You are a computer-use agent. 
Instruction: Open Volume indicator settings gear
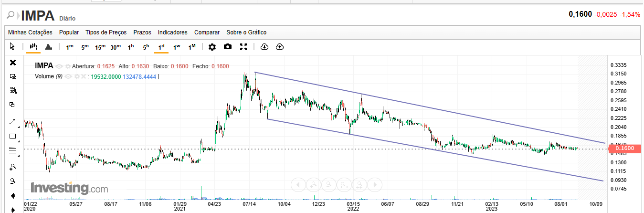[x=77, y=76]
